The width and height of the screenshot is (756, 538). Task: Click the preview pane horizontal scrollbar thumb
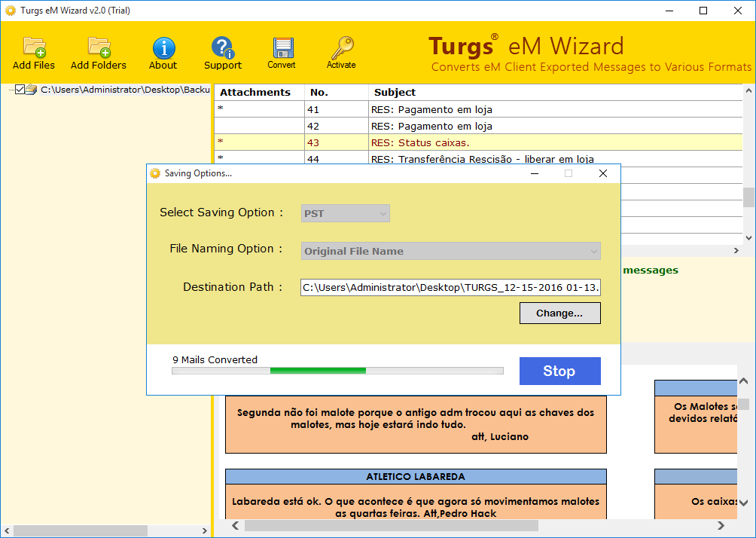392,525
